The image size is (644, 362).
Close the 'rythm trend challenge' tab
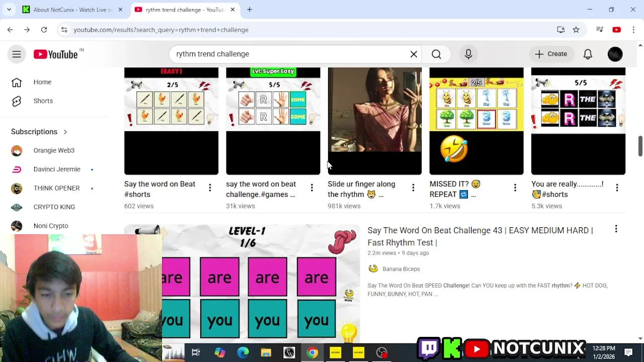pos(232,10)
